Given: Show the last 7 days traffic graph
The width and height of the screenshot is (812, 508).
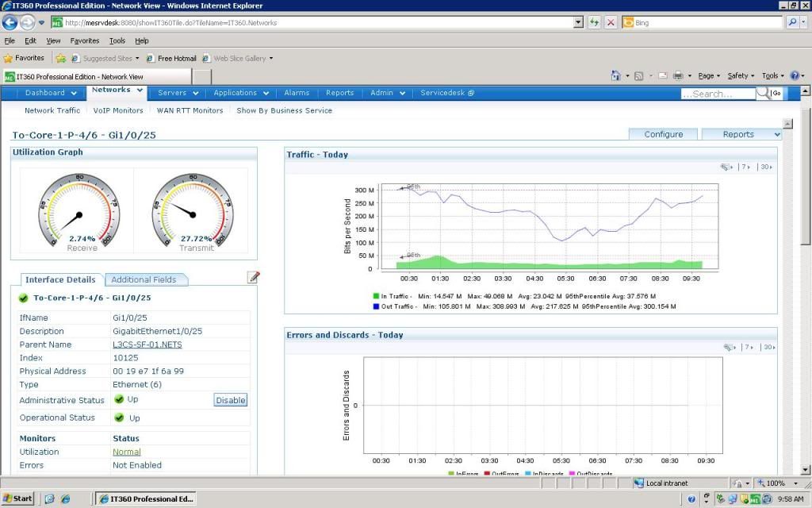Looking at the screenshot, I should pos(746,167).
